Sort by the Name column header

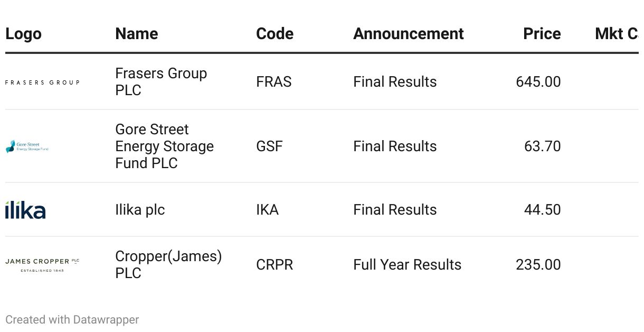tap(137, 34)
